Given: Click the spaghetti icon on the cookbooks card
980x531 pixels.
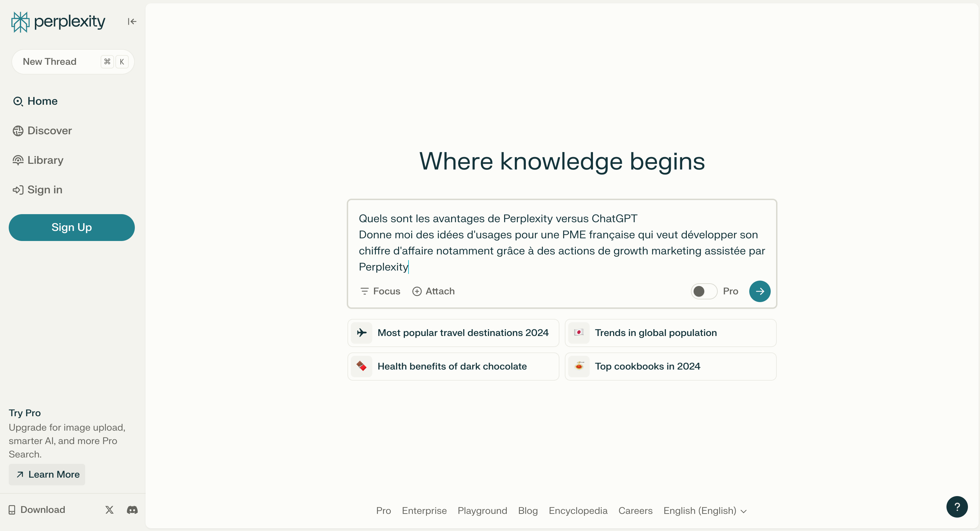Looking at the screenshot, I should 579,367.
